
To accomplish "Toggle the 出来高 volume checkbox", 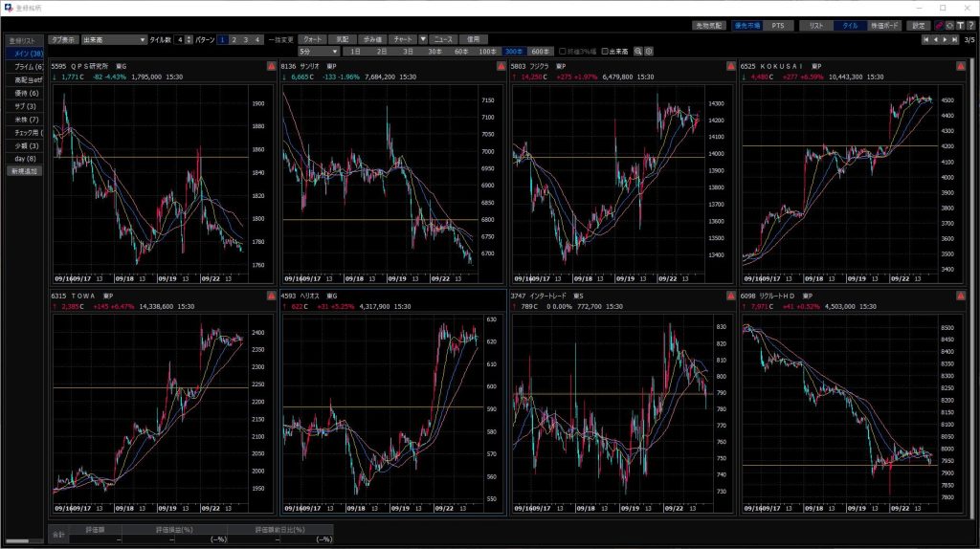I will tap(606, 51).
